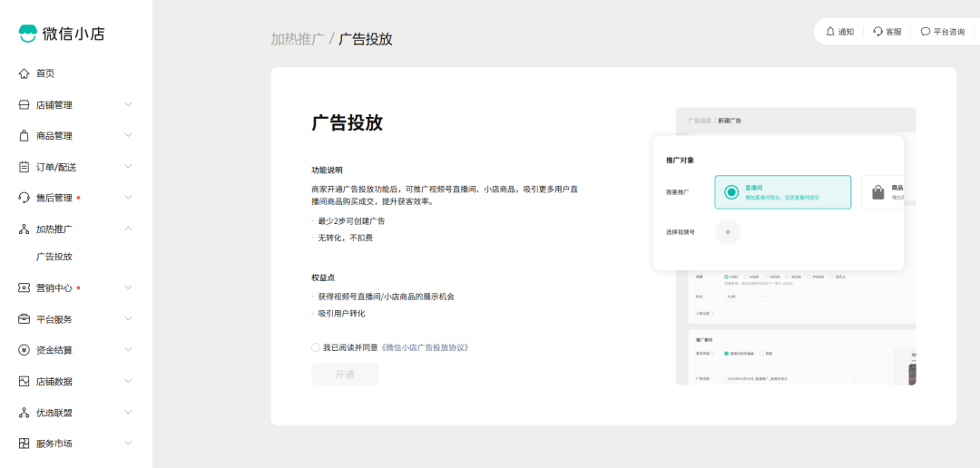This screenshot has height=468, width=980.
Task: Click the 售后管理 headset icon
Action: tap(24, 198)
